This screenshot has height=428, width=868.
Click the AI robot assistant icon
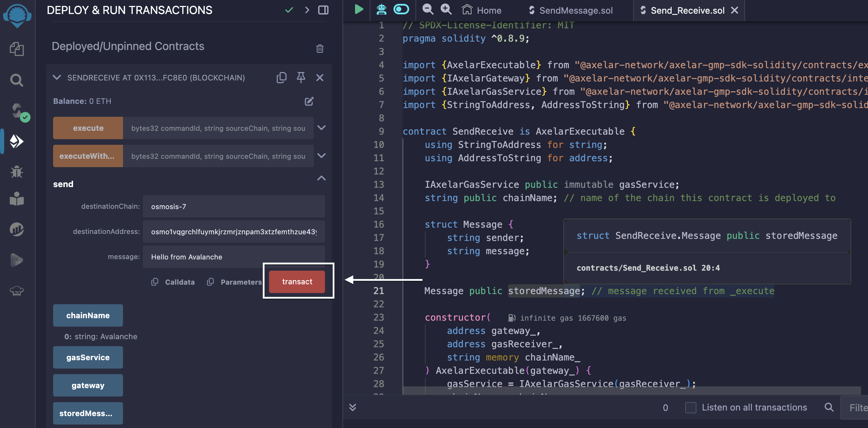point(381,9)
